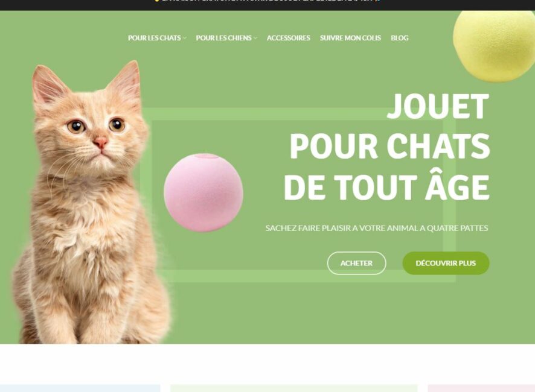Click the yellow ball toy image
The image size is (535, 392).
click(x=494, y=46)
